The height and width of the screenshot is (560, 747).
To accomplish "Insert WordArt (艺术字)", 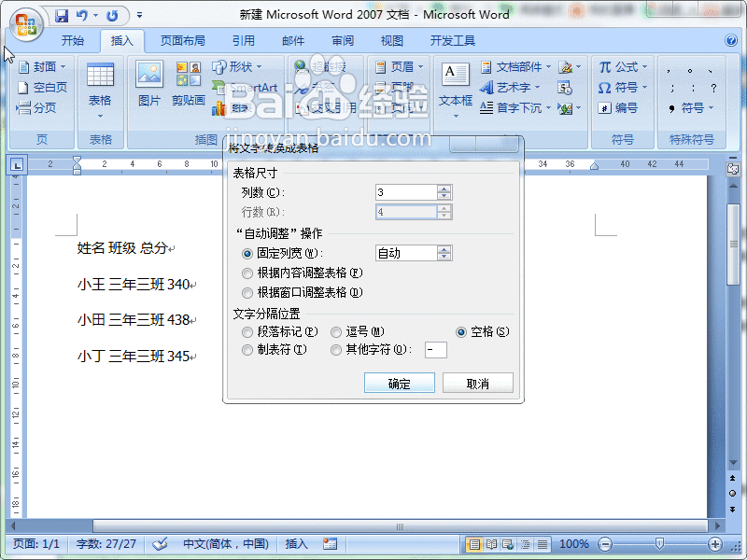I will tap(514, 86).
